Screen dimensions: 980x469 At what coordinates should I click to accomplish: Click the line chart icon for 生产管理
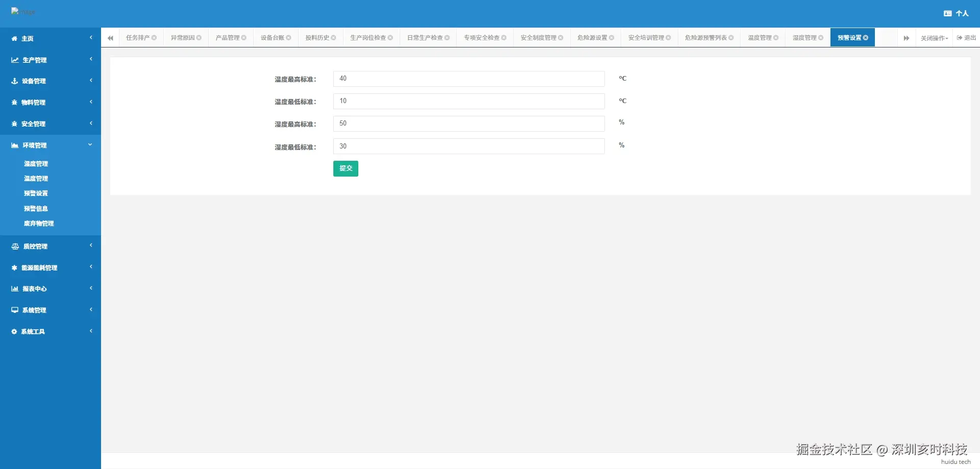point(15,60)
